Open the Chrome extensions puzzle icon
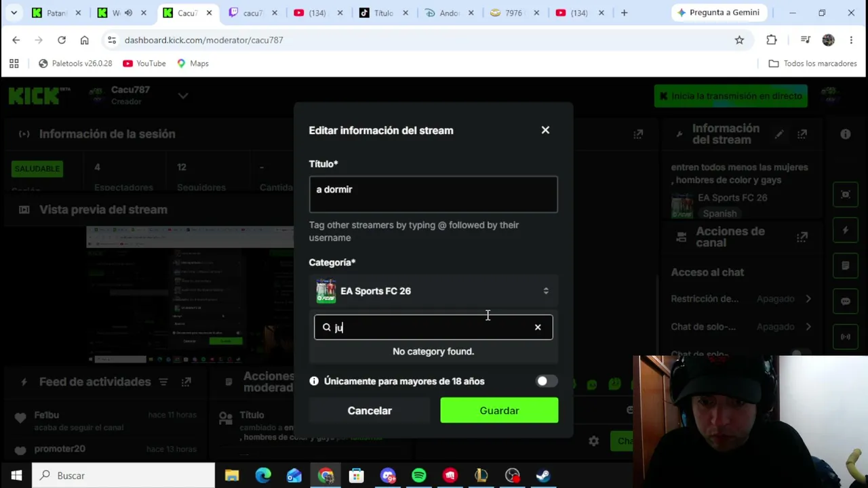Screen dimensions: 868x488 point(772,40)
